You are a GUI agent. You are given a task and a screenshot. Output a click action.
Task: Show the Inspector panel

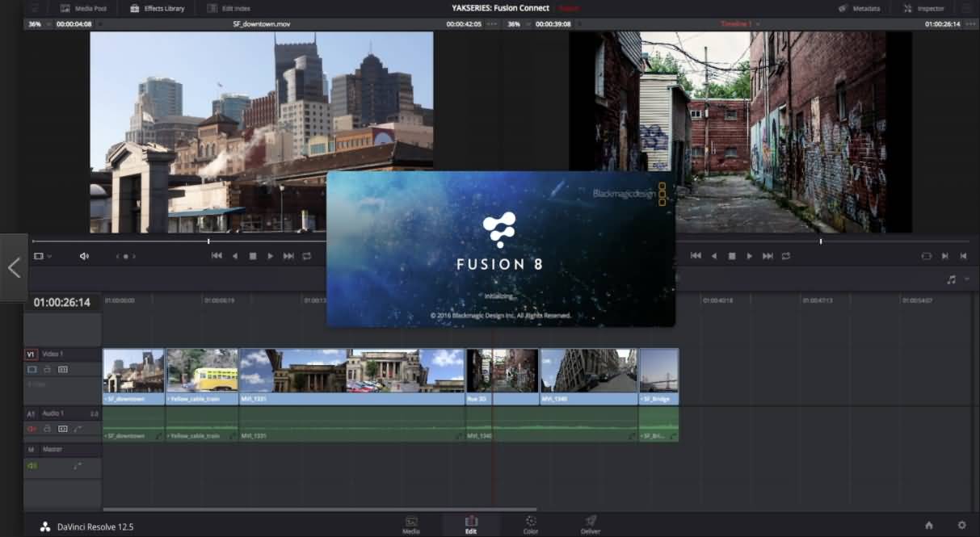coord(923,8)
